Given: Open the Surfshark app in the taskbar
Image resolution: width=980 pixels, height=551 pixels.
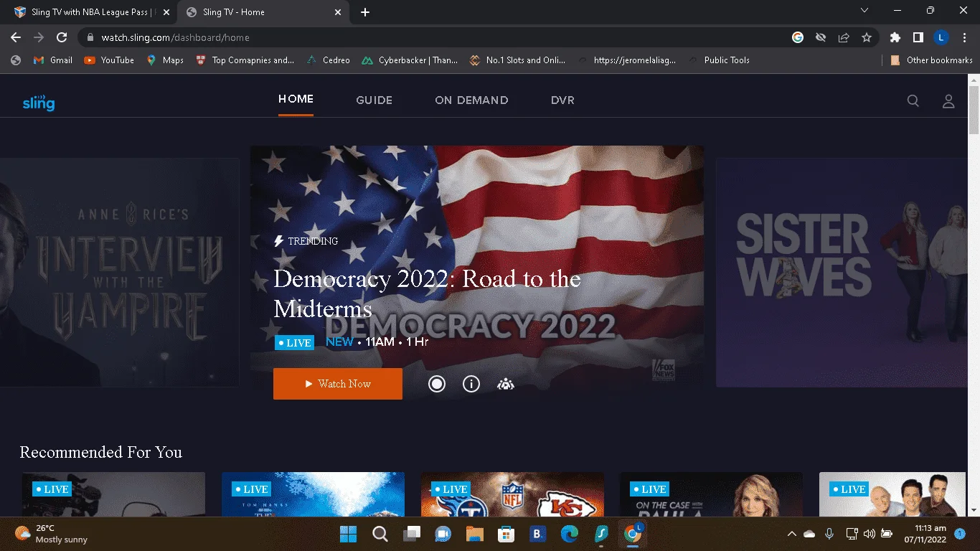Looking at the screenshot, I should 600,534.
